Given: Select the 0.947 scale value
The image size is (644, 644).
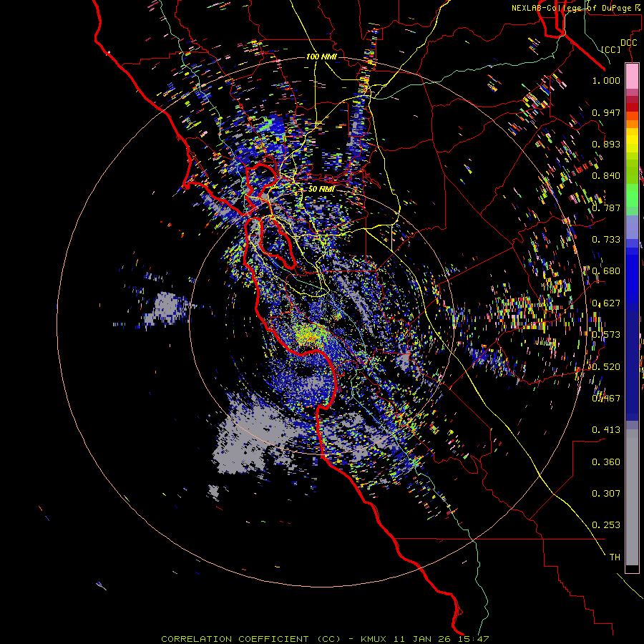Looking at the screenshot, I should click(x=606, y=112).
